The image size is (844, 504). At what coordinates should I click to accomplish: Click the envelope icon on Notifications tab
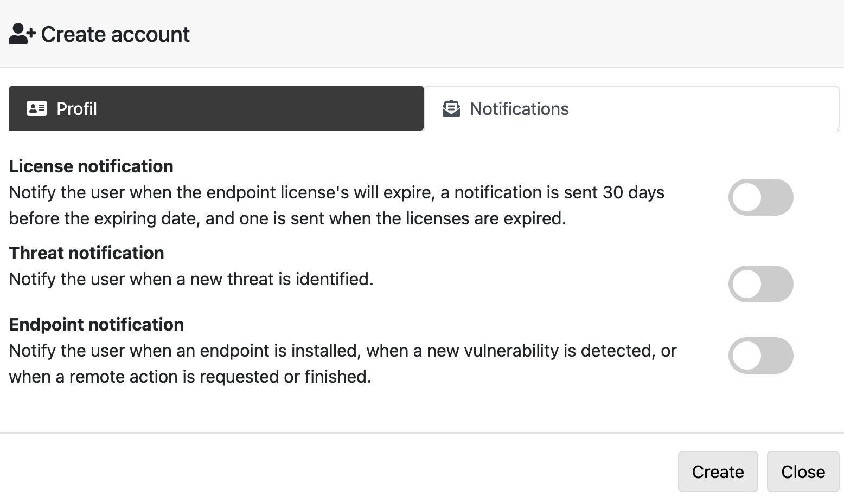point(451,109)
